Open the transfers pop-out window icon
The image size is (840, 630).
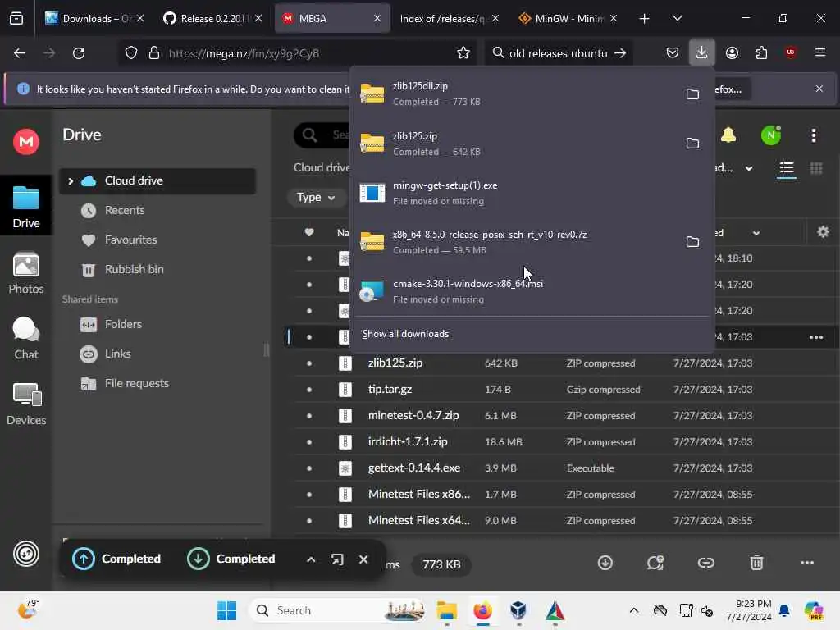click(337, 559)
